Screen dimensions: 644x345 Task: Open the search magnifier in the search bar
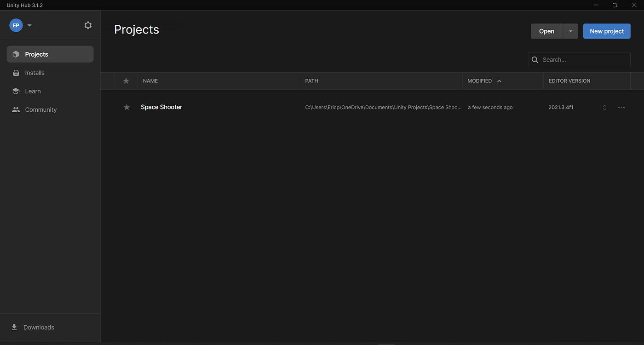pyautogui.click(x=535, y=59)
